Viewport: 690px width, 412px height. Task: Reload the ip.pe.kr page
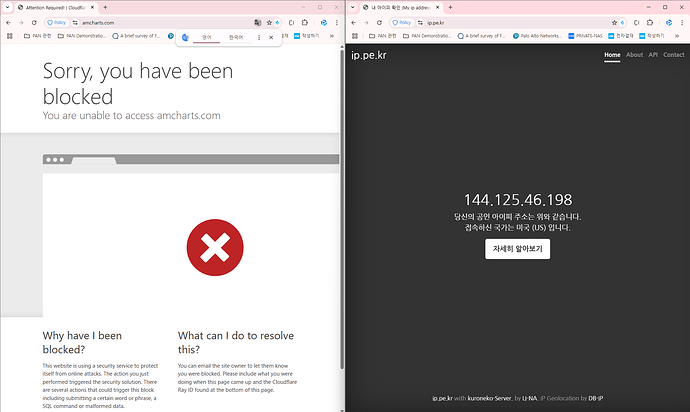[x=379, y=22]
